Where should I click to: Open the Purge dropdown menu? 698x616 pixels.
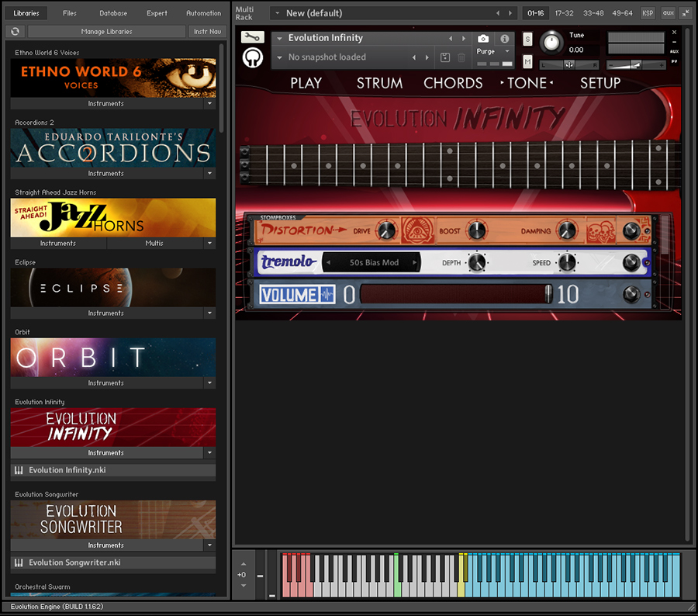point(507,51)
